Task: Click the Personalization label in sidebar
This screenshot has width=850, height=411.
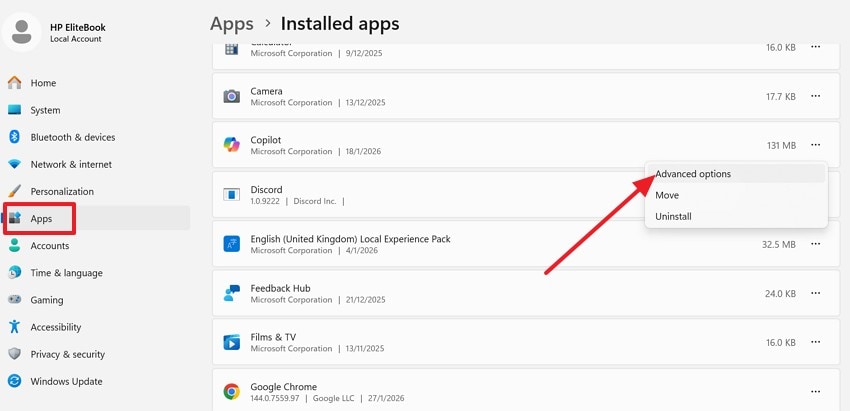Action: tap(62, 191)
